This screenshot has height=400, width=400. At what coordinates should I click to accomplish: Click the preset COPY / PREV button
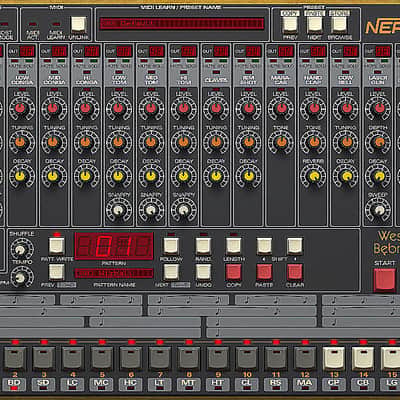click(290, 24)
